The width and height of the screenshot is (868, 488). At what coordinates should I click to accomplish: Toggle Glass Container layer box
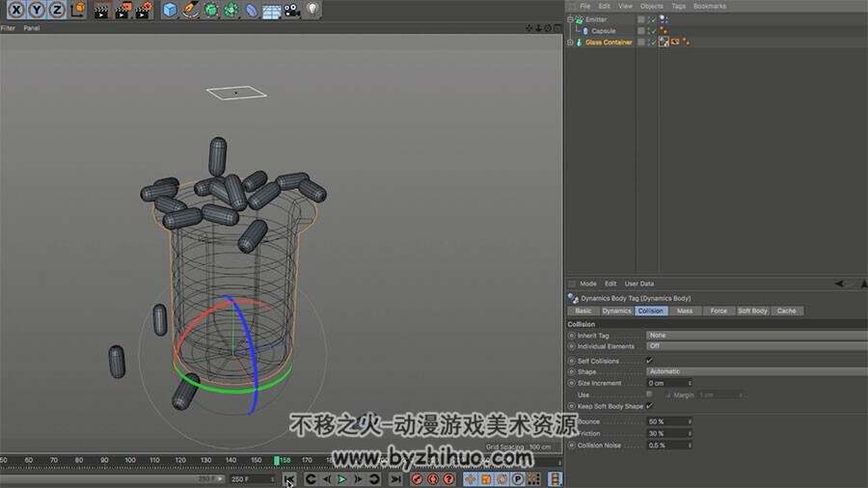pos(641,42)
